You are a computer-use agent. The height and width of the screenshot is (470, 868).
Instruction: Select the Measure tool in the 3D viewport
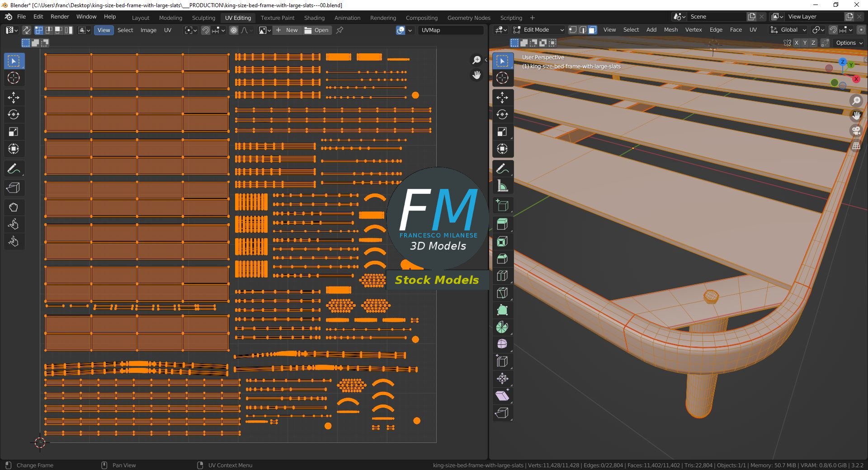pos(502,186)
